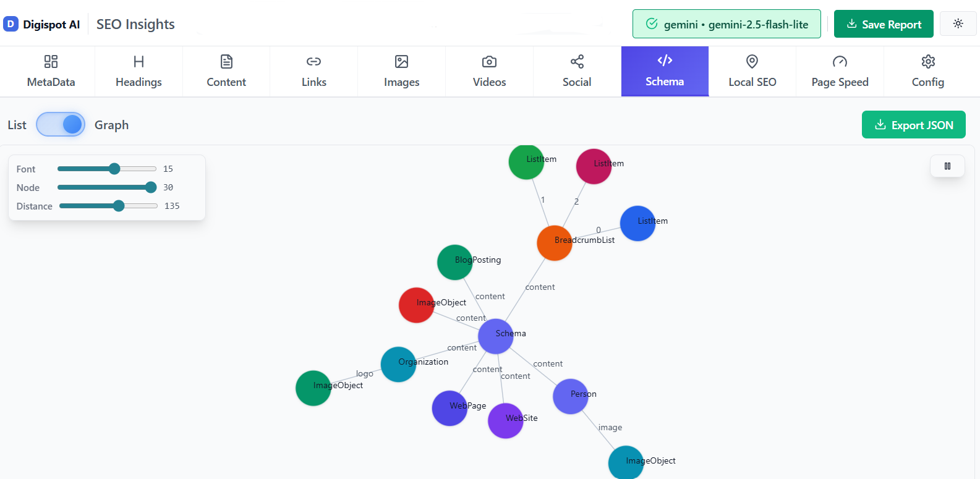Open Local SEO via its pin icon

coord(752,61)
